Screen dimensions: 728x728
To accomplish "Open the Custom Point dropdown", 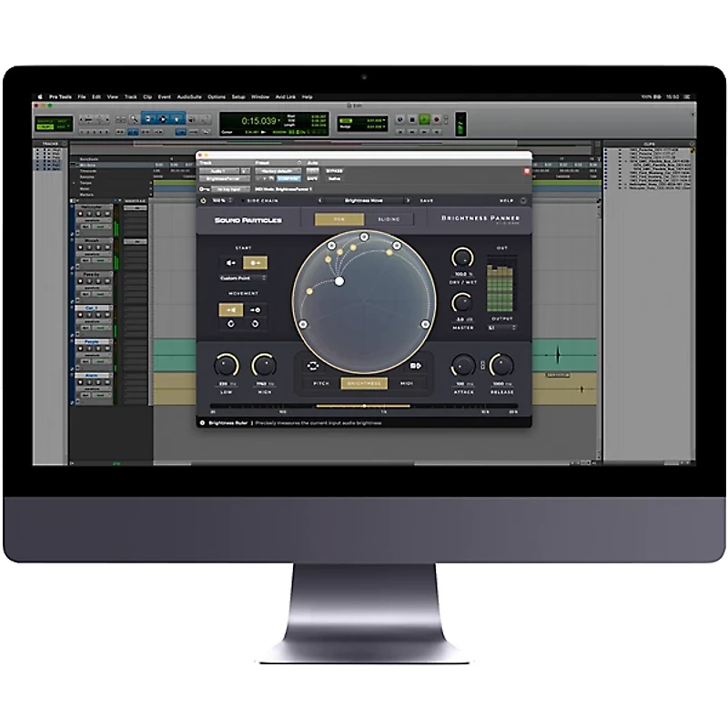I will click(241, 278).
